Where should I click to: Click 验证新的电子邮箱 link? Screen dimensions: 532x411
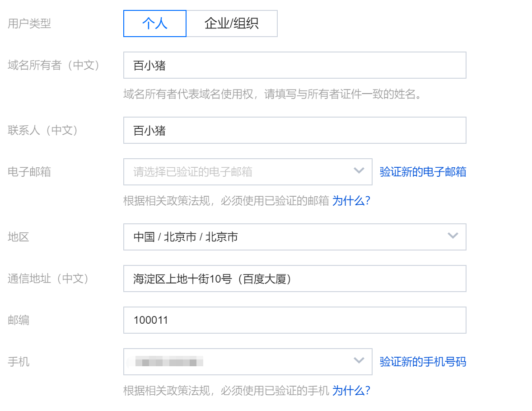coord(423,172)
